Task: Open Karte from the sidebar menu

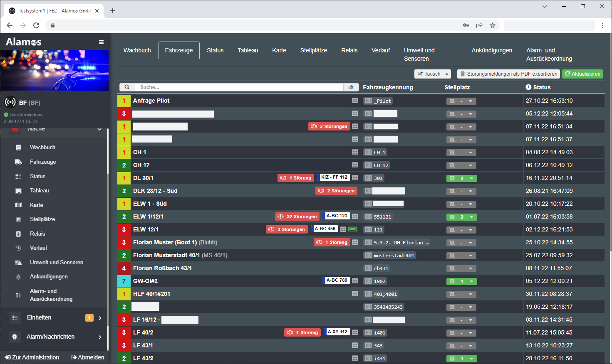Action: [36, 205]
